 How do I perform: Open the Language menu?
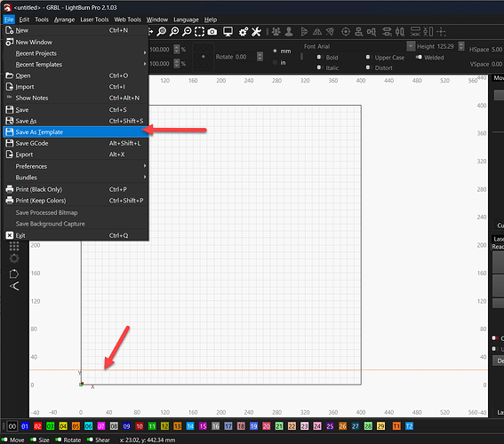point(186,20)
